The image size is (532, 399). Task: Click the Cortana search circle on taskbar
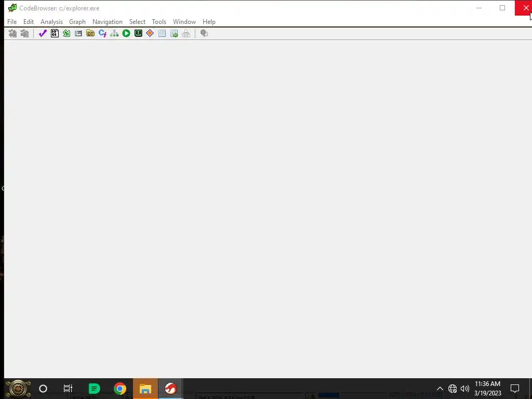pos(43,389)
